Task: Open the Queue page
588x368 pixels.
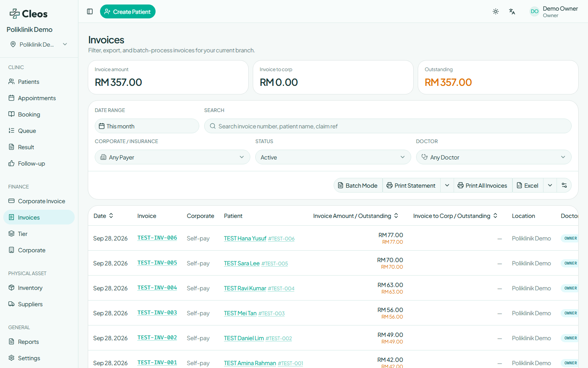Action: pos(39,131)
